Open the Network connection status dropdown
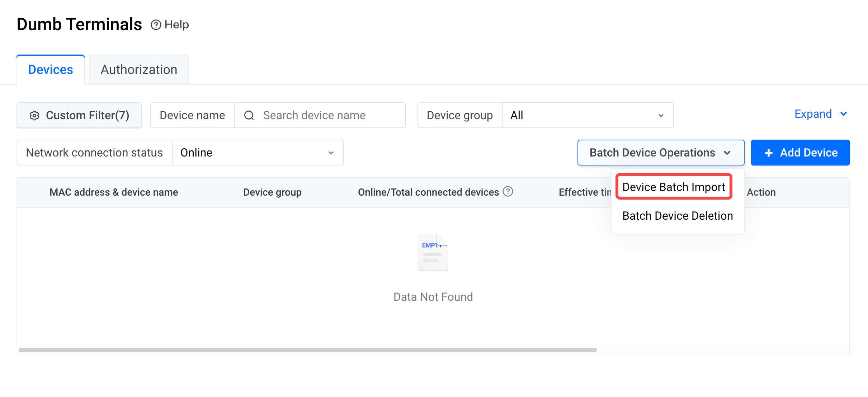 coord(258,153)
